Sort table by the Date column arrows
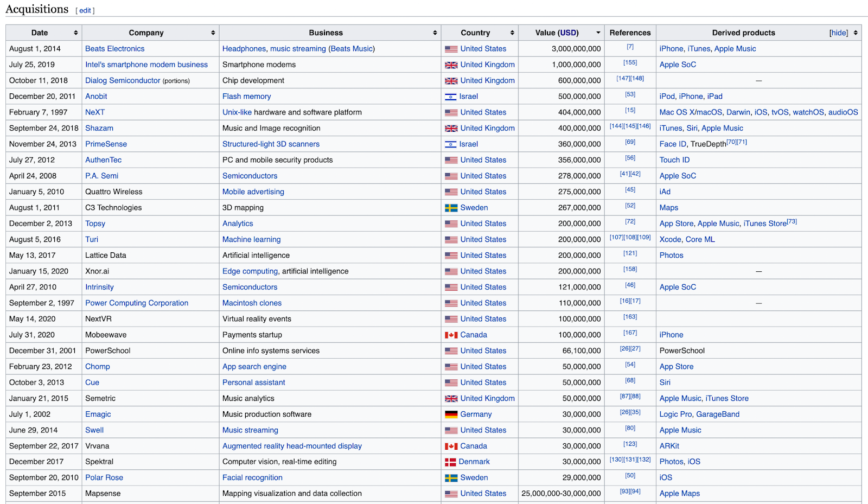Viewport: 868px width, 504px height. [x=75, y=33]
